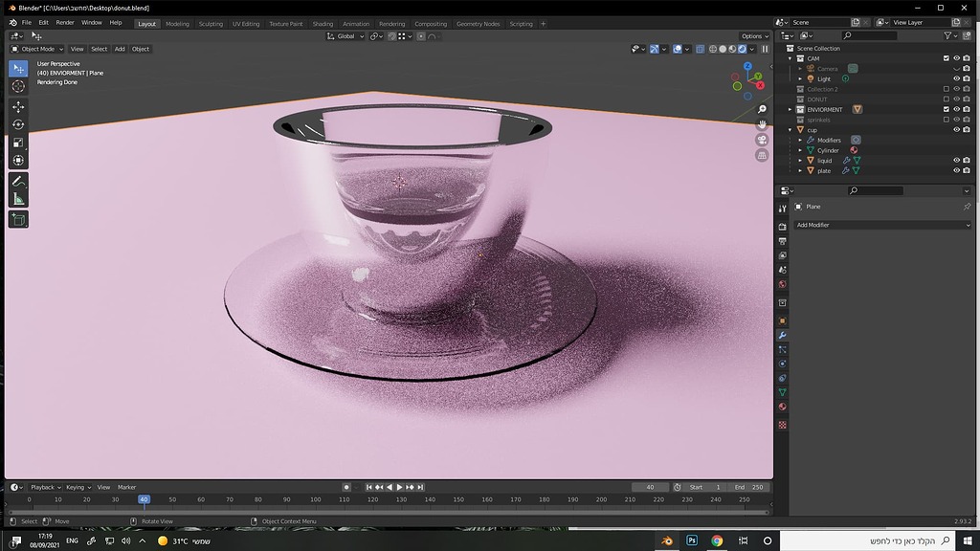Switch to Solid viewport shading
The width and height of the screenshot is (980, 551).
[723, 49]
